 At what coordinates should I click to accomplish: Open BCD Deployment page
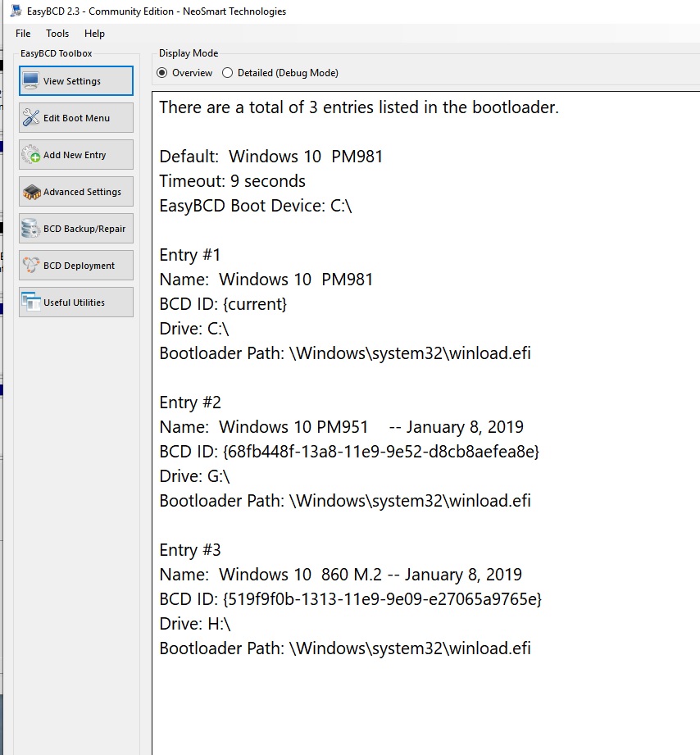pyautogui.click(x=76, y=266)
